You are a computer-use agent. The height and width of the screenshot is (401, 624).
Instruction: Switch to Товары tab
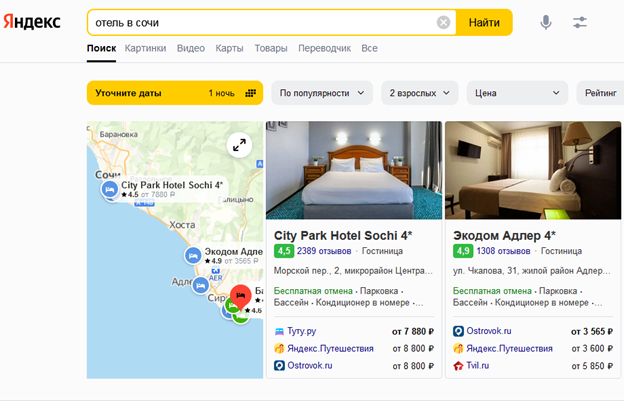[271, 48]
